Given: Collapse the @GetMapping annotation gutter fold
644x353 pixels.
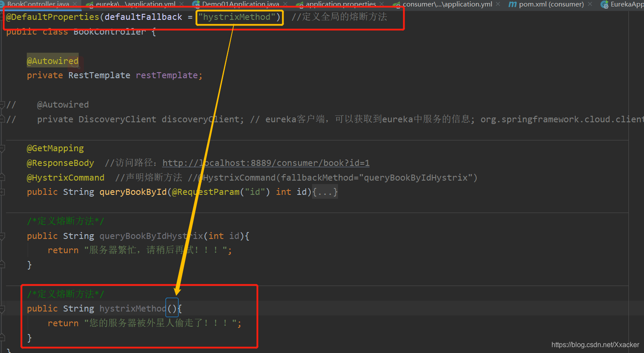Looking at the screenshot, I should pos(2,148).
